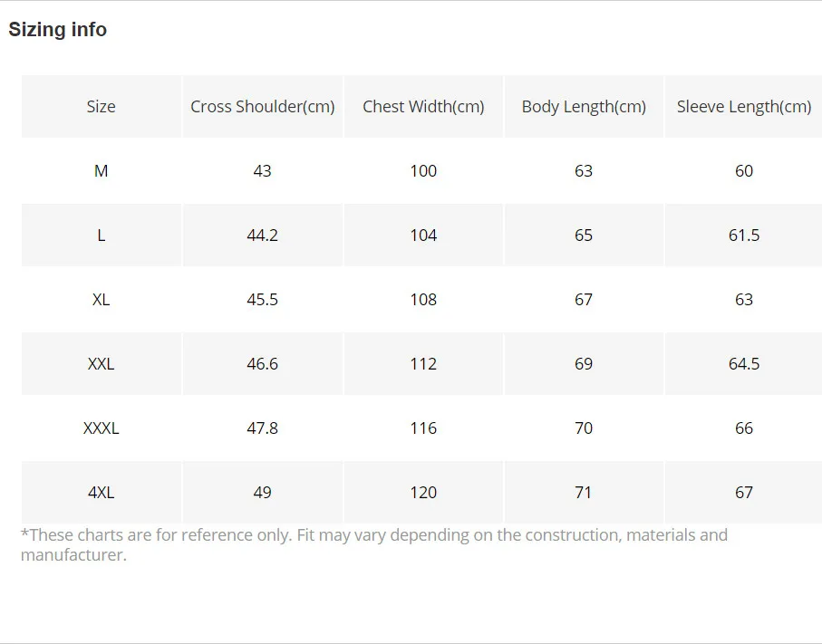Click the 45.5 cross shoulder value

263,300
